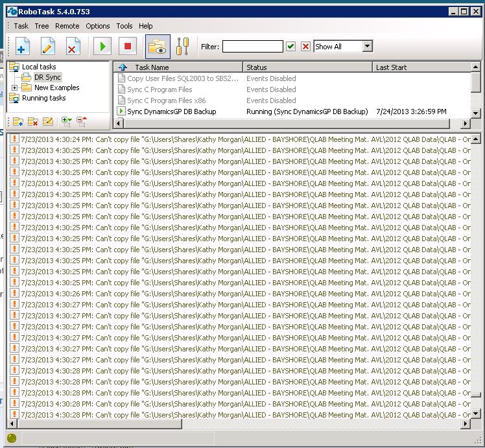485x448 pixels.
Task: Click the log pane scroll right arrow
Action: (x=466, y=423)
